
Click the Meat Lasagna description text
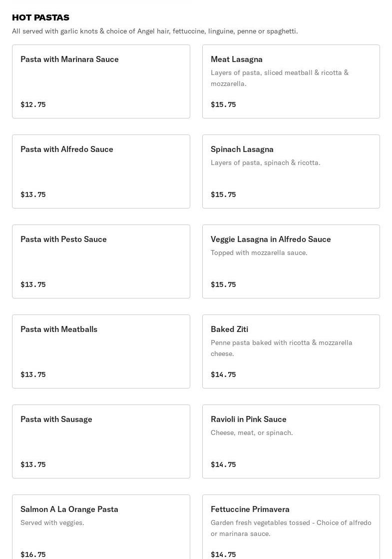[280, 78]
